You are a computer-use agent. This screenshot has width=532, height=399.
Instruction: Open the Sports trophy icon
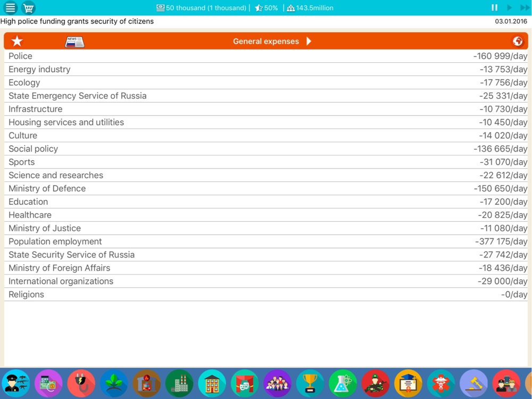310,384
